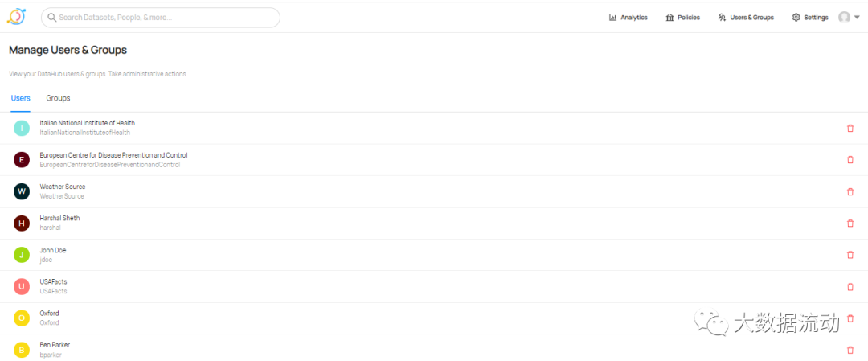Delete the European Centre for Disease Prevention user
Viewport: 868px width, 361px height.
pos(850,159)
